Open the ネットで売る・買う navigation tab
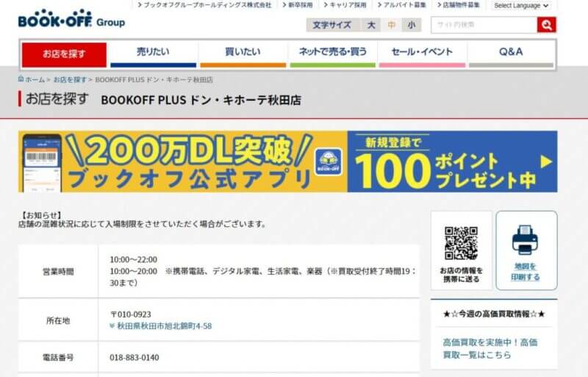 click(x=333, y=55)
